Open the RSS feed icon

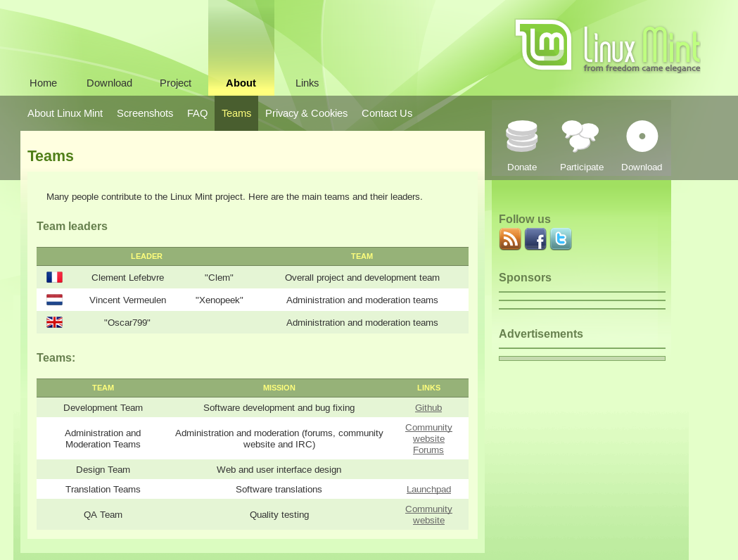[x=510, y=239]
